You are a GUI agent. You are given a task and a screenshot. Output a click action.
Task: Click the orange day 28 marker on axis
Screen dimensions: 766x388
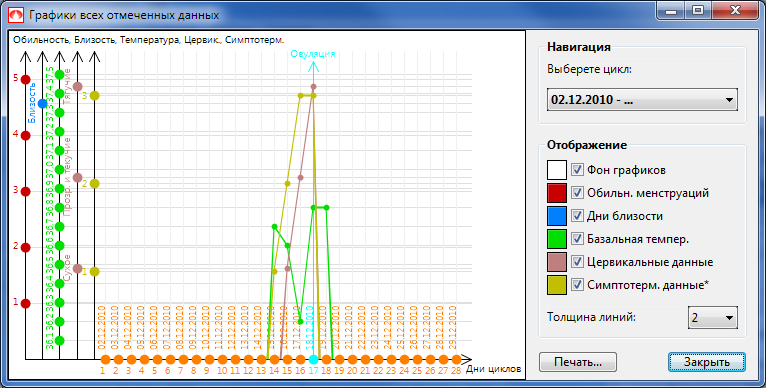pos(456,360)
